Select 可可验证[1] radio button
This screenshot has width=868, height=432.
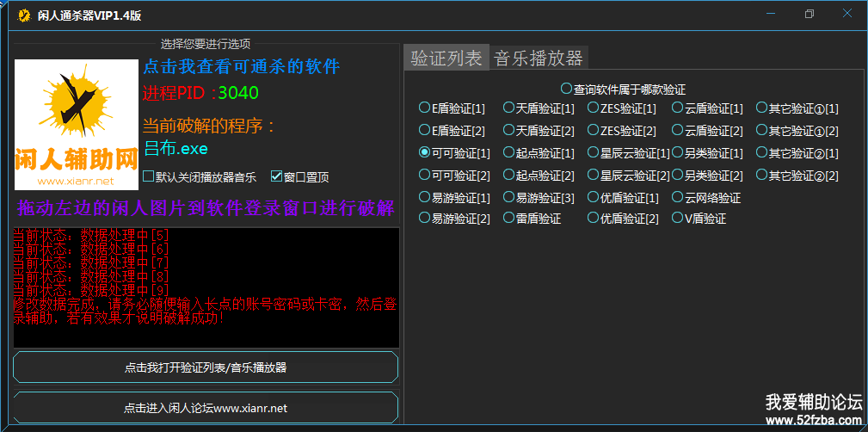(455, 152)
